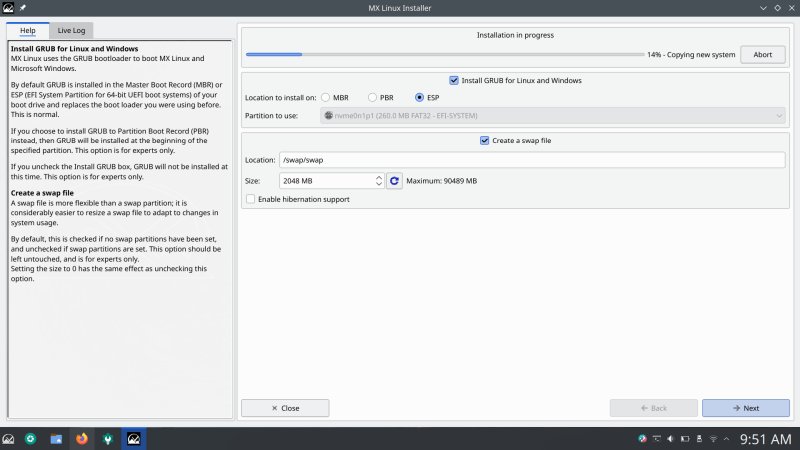Select the MX Linux Installer taskbar entry
This screenshot has width=800, height=450.
(134, 439)
